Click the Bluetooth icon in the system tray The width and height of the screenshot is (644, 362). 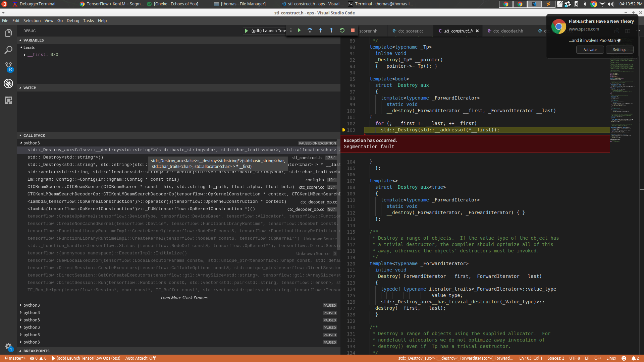pos(585,4)
